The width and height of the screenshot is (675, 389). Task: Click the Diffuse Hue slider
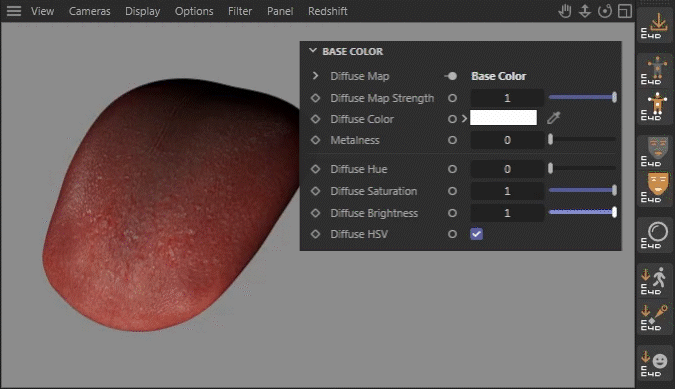583,169
